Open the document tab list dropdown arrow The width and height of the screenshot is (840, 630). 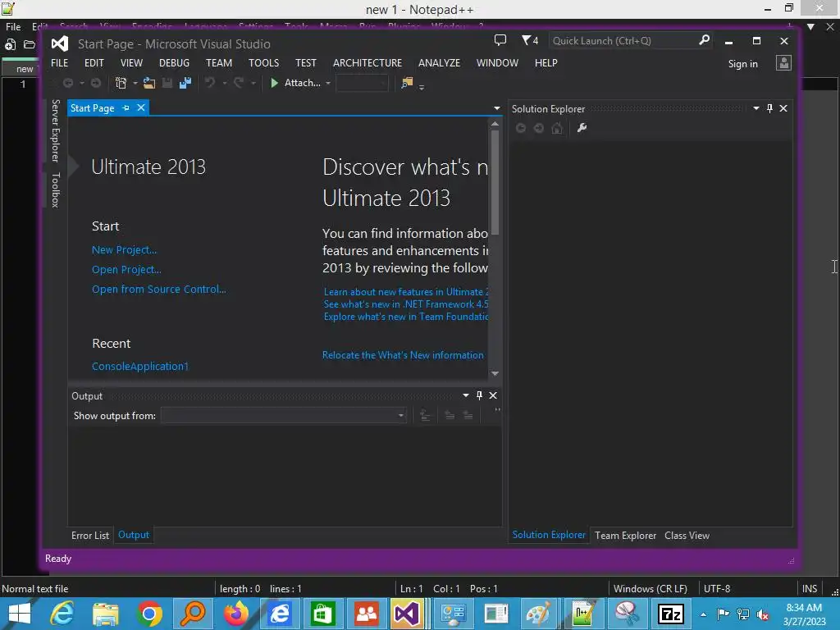(496, 108)
